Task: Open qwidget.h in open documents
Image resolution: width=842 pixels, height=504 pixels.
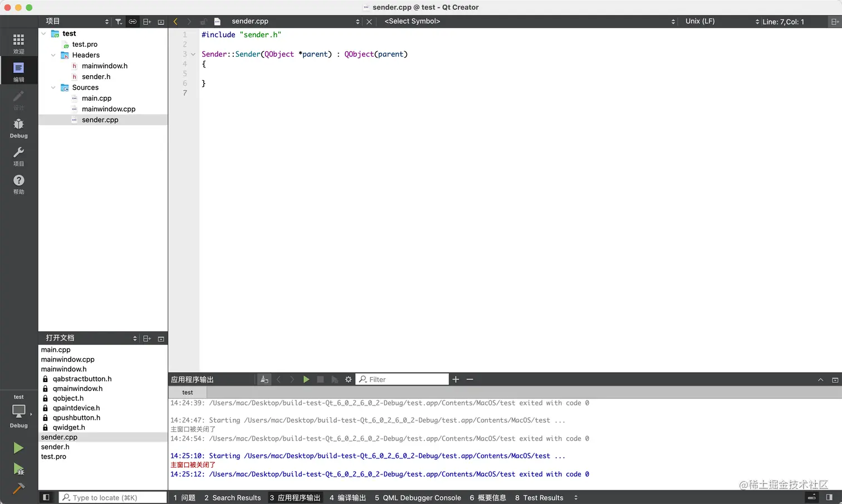Action: [68, 427]
